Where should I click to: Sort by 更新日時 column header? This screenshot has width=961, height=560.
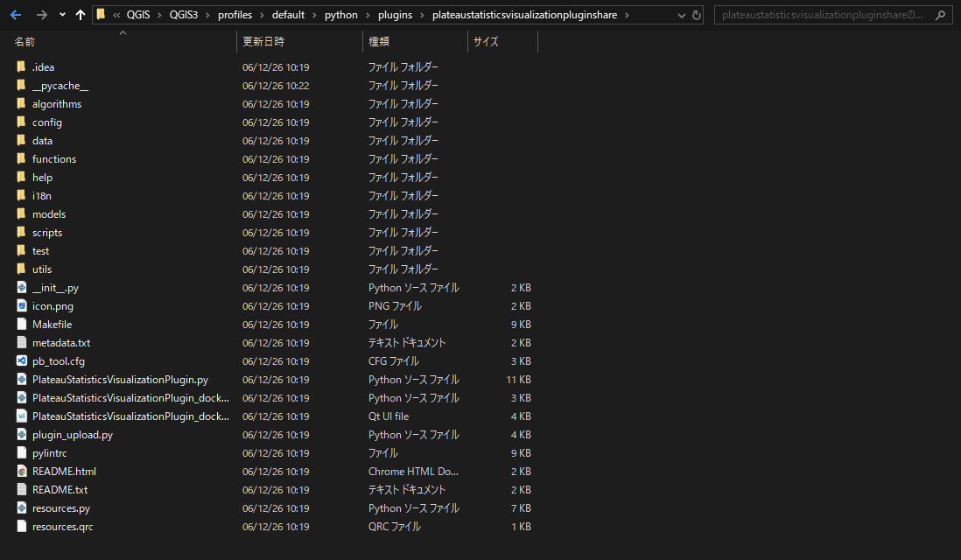coord(263,41)
